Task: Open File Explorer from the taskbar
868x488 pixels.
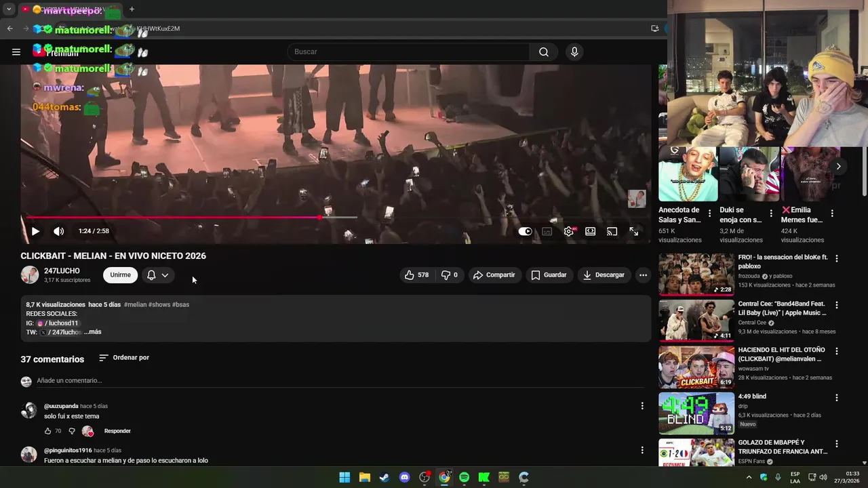Action: [x=364, y=477]
